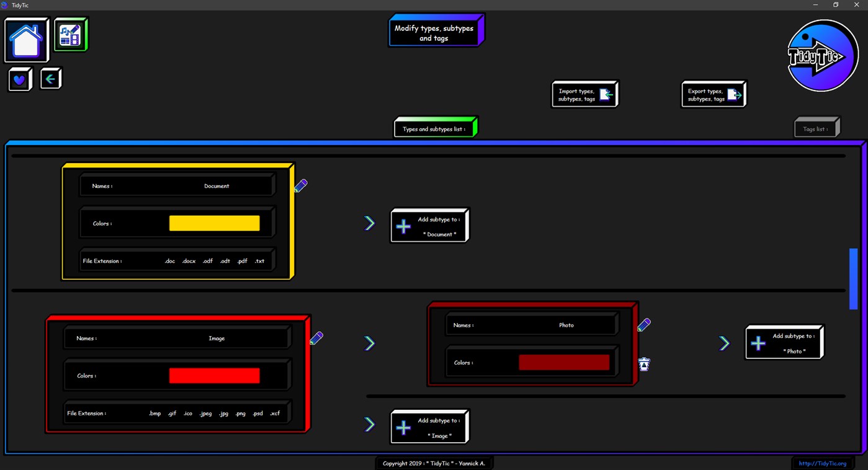Click the heart favorites icon
This screenshot has height=470, width=868.
click(19, 78)
